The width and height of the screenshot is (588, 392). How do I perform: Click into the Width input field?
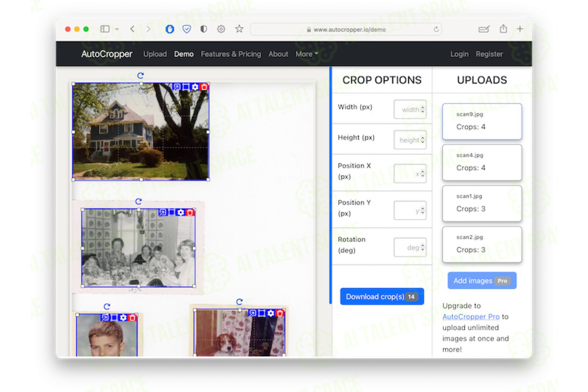(410, 109)
